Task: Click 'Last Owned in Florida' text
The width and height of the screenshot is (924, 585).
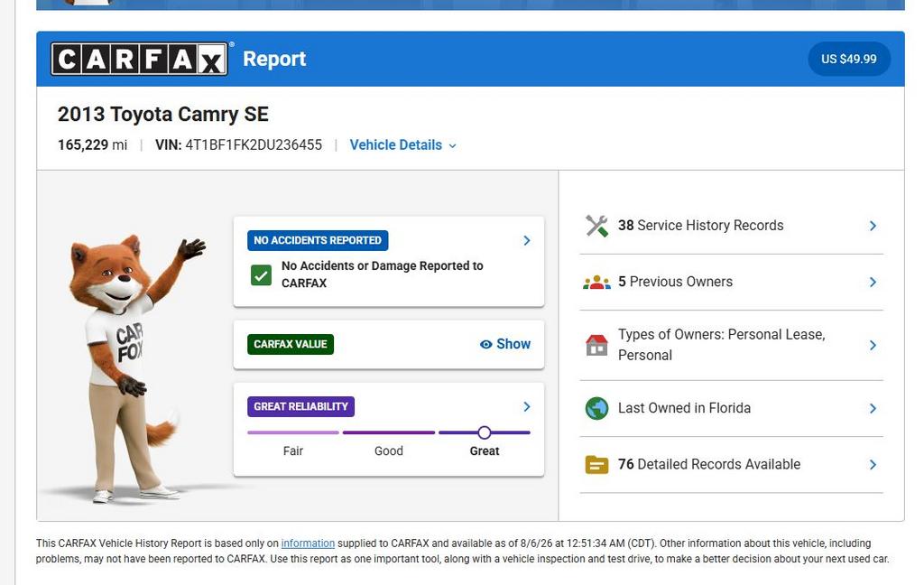Action: [x=684, y=409]
